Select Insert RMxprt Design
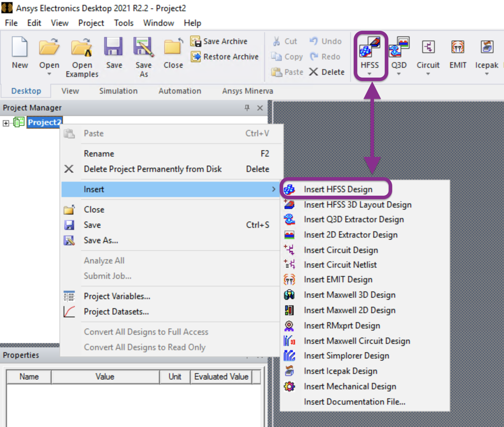504x427 pixels. [365, 326]
